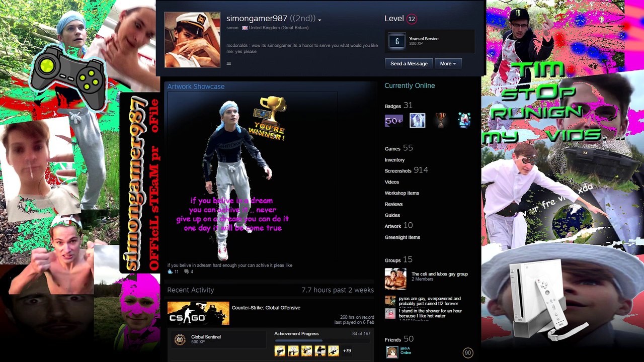Click the friend level 90 circle badge

click(468, 353)
